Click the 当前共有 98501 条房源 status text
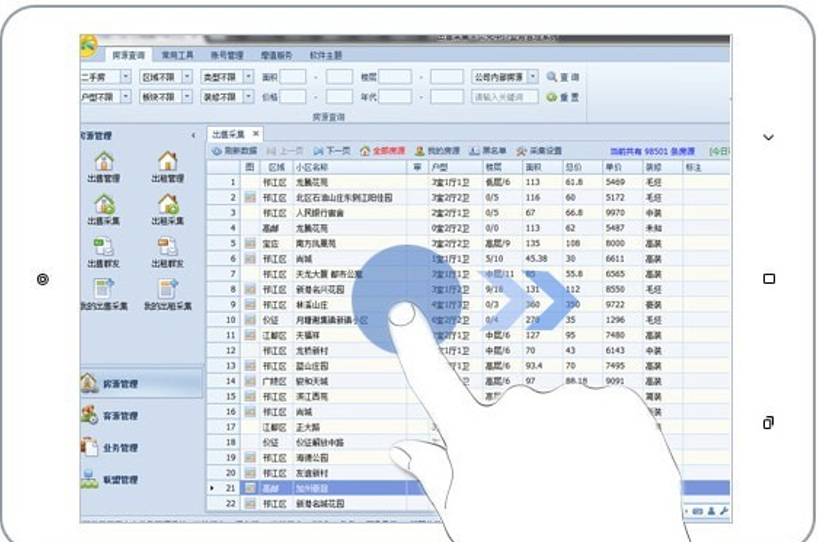818x542 pixels. tap(652, 151)
